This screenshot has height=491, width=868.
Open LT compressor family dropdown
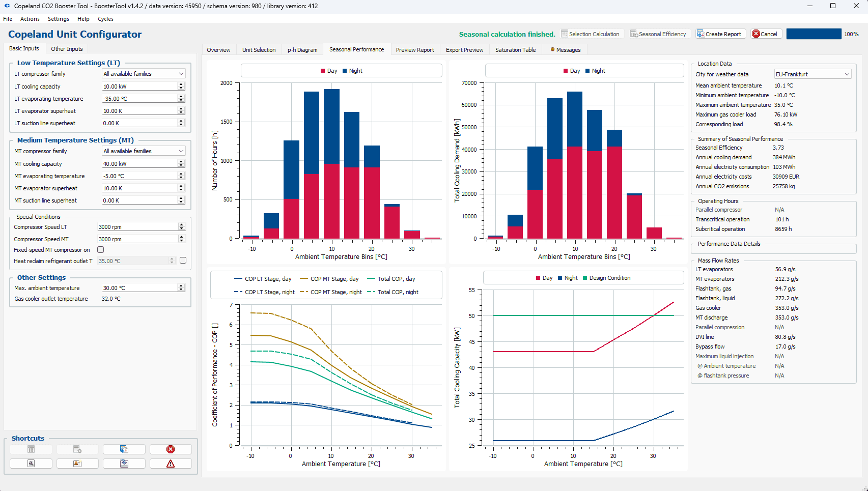pyautogui.click(x=144, y=74)
